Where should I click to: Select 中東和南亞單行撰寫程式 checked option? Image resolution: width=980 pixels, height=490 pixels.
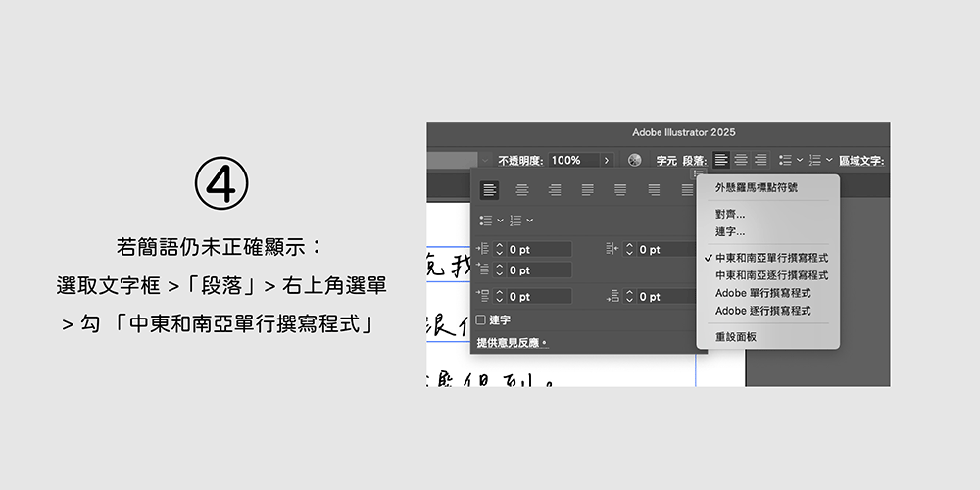771,258
